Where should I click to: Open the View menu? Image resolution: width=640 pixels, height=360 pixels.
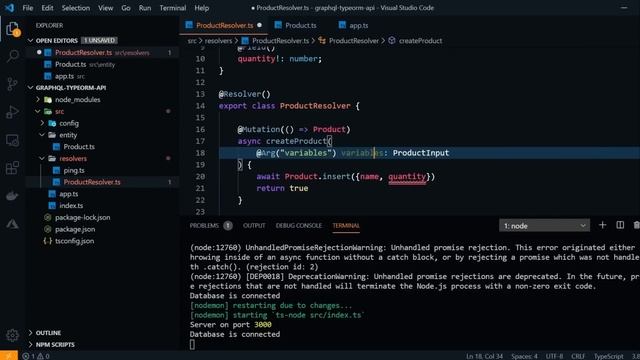coord(105,8)
